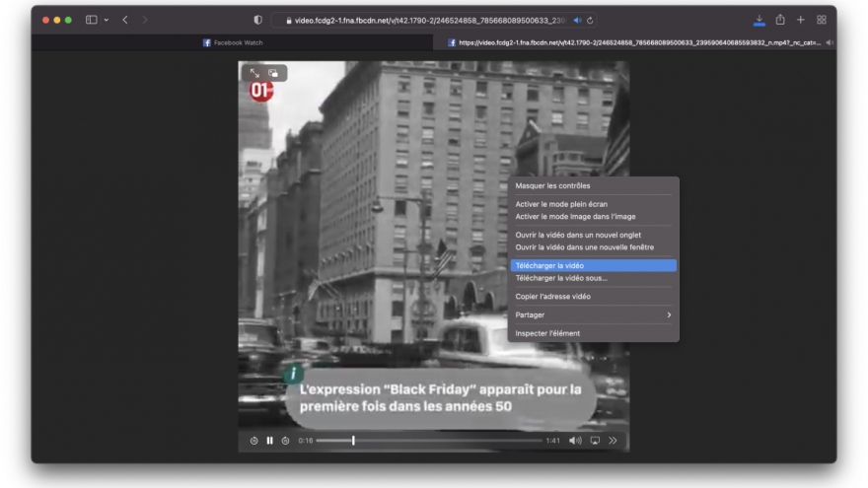Open the Safari downloads list

pos(759,20)
